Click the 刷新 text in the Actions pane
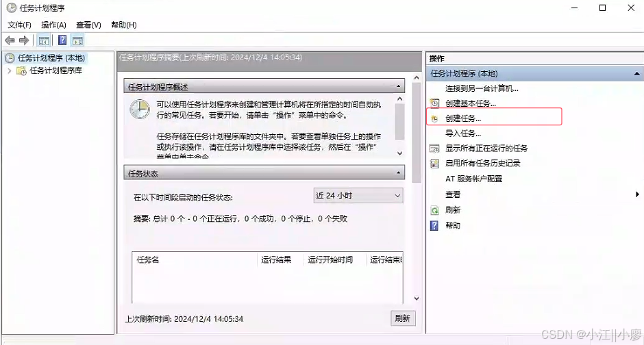Viewport: 644px width, 345px height. 453,210
